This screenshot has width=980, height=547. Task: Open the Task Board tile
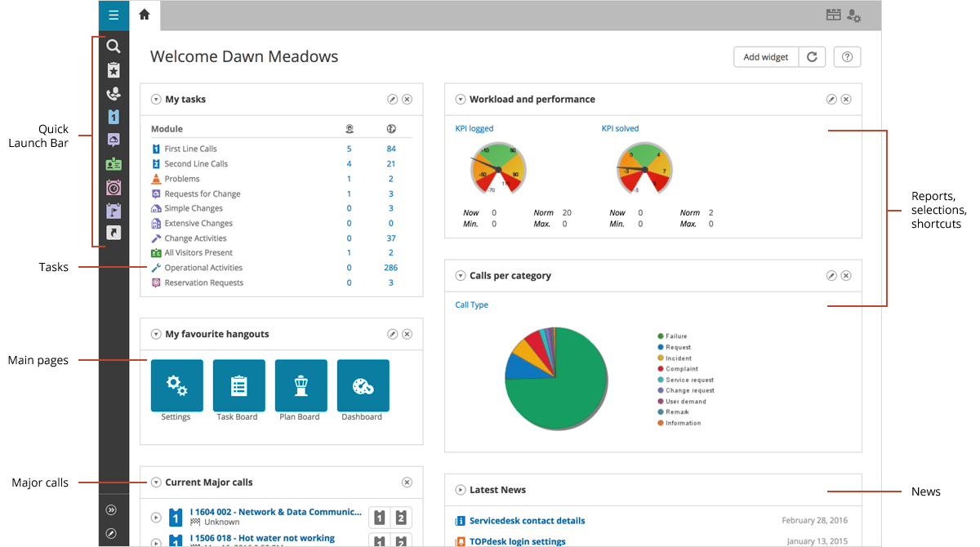pos(238,385)
